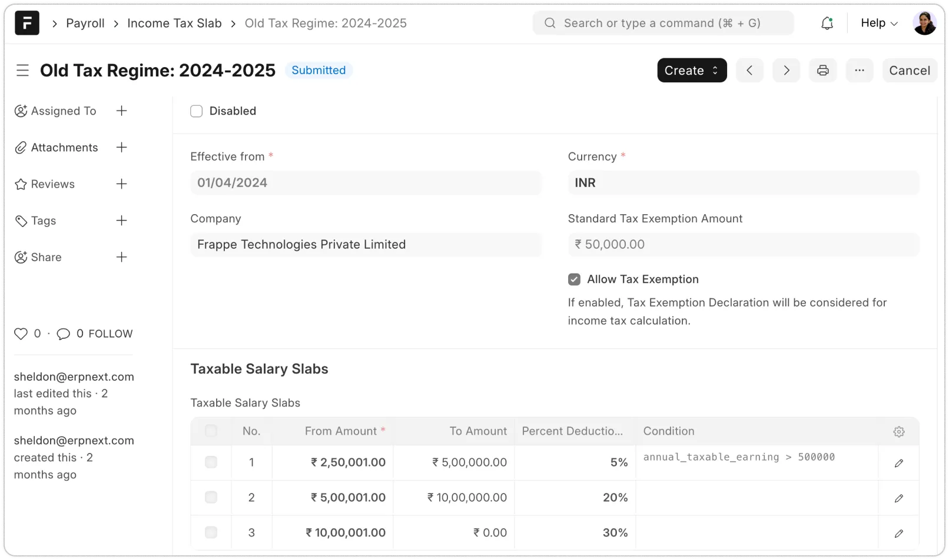Screen dimensions: 949x560
Task: Open the three-dots more actions menu
Action: coord(859,71)
